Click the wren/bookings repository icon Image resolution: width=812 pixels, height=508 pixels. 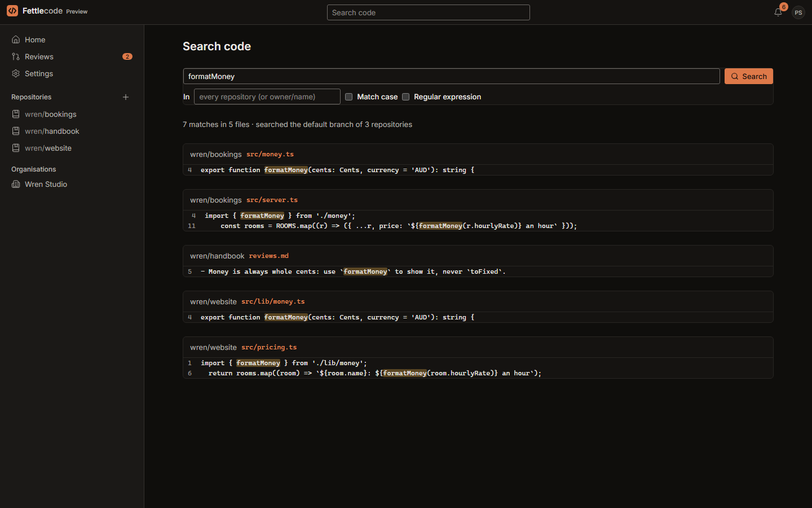[16, 114]
